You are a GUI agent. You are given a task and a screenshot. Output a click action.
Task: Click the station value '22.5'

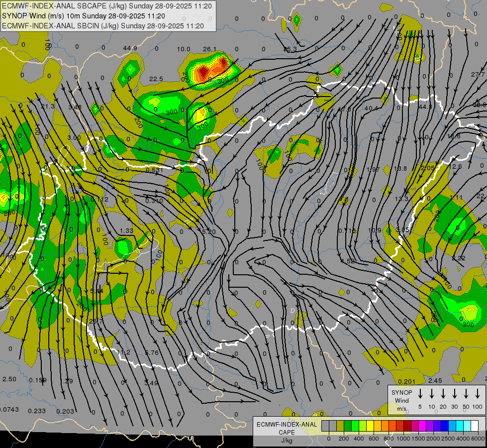pyautogui.click(x=156, y=79)
